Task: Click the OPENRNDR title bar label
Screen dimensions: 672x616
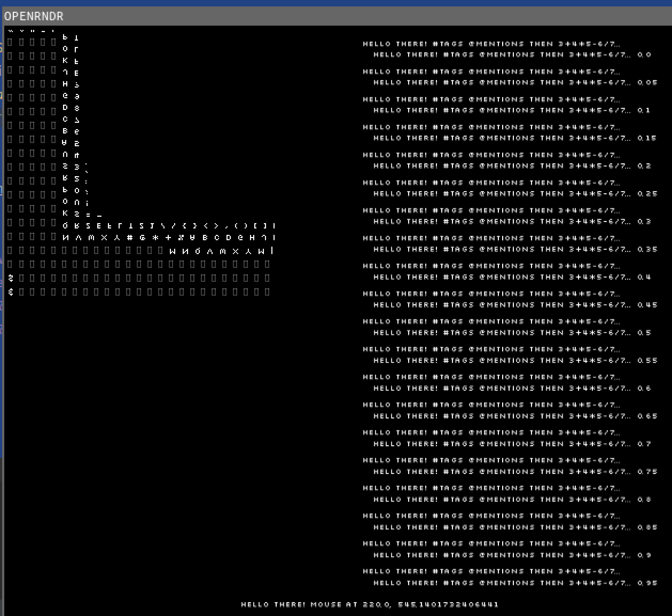Action: coord(34,16)
